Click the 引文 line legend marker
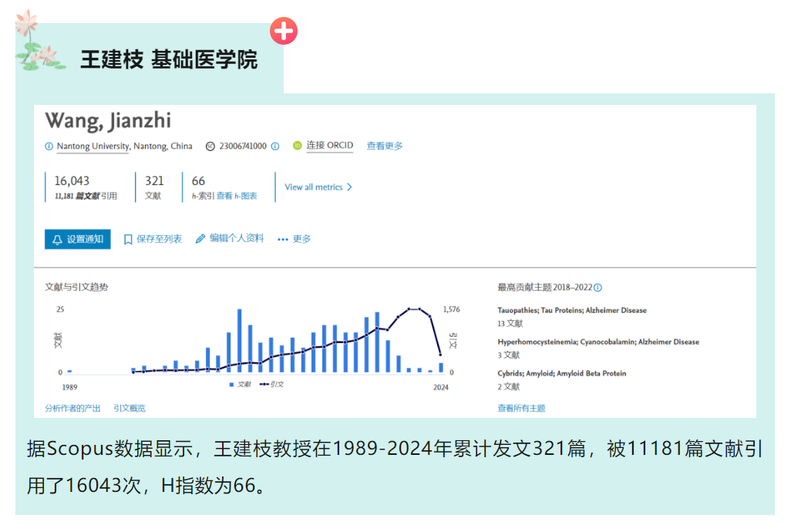The width and height of the screenshot is (791, 532). 264,384
